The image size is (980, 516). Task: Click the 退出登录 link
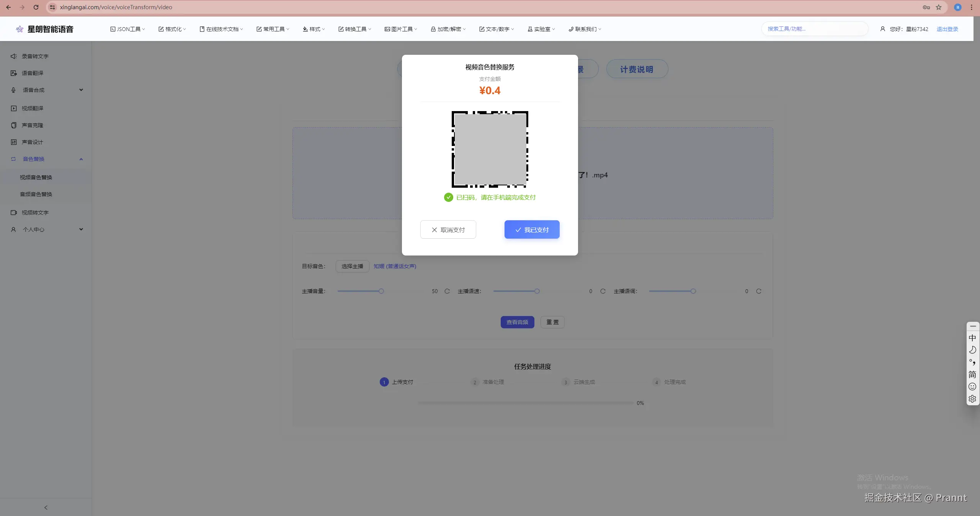tap(947, 29)
